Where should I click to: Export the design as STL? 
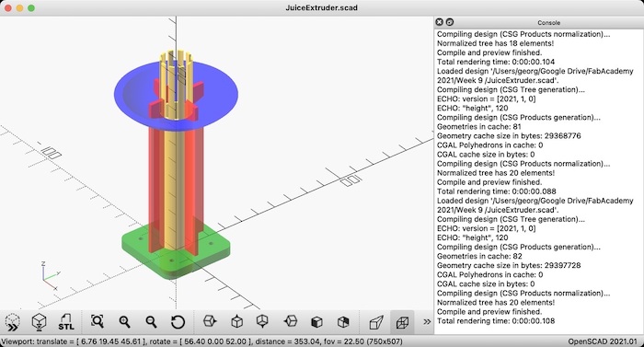pos(65,322)
